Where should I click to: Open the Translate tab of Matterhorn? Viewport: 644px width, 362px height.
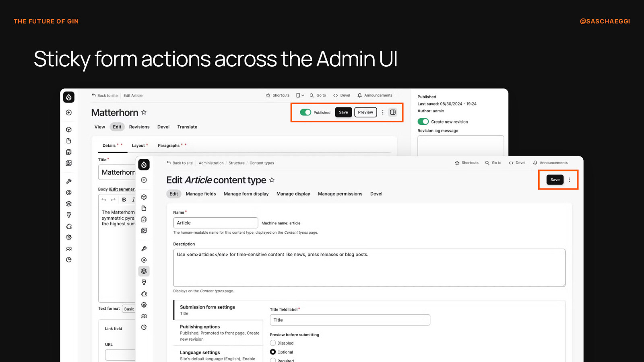point(187,127)
